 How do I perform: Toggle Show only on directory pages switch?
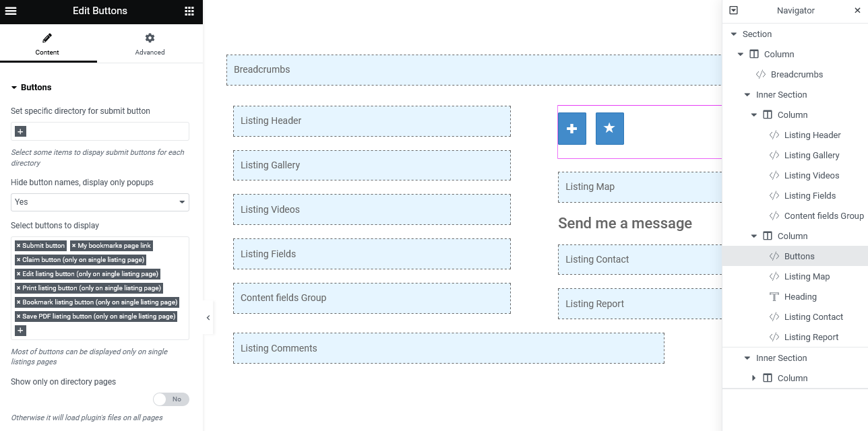(171, 399)
